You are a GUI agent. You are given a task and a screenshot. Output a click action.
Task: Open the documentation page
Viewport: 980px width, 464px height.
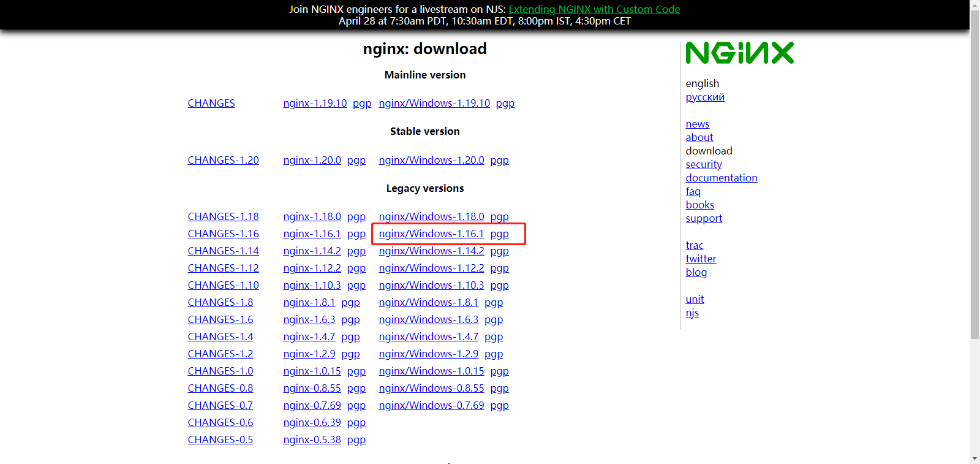(722, 178)
